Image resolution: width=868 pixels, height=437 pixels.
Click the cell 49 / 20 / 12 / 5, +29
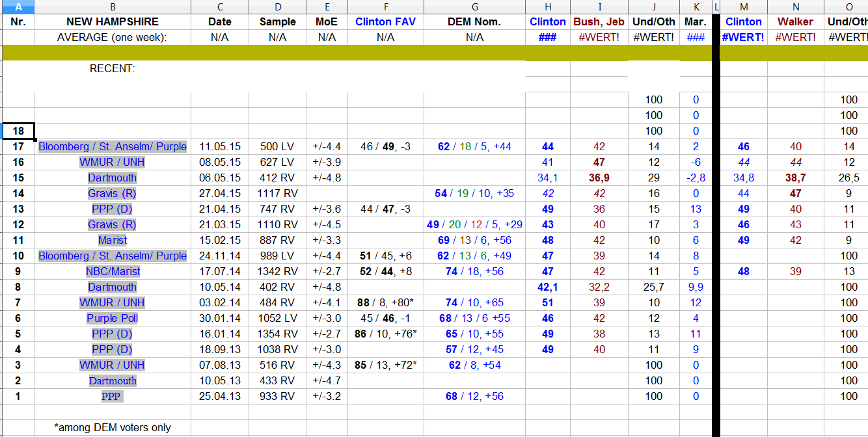475,224
